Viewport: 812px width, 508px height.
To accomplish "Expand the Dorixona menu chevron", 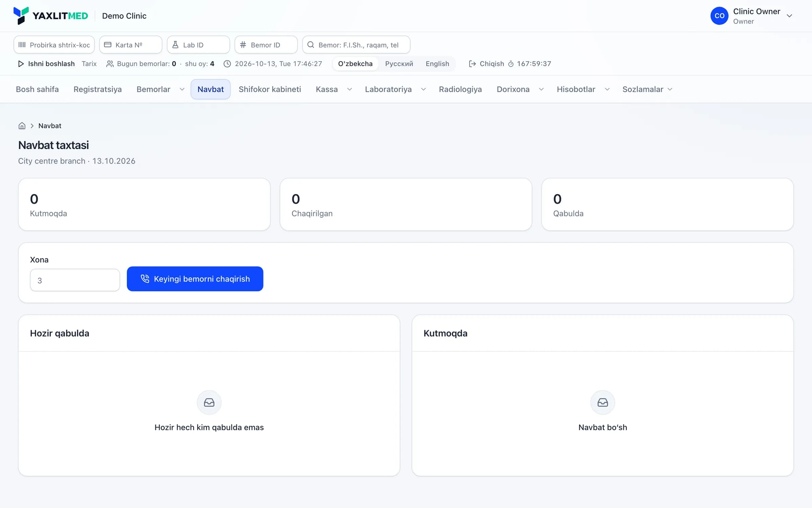I will pos(541,89).
